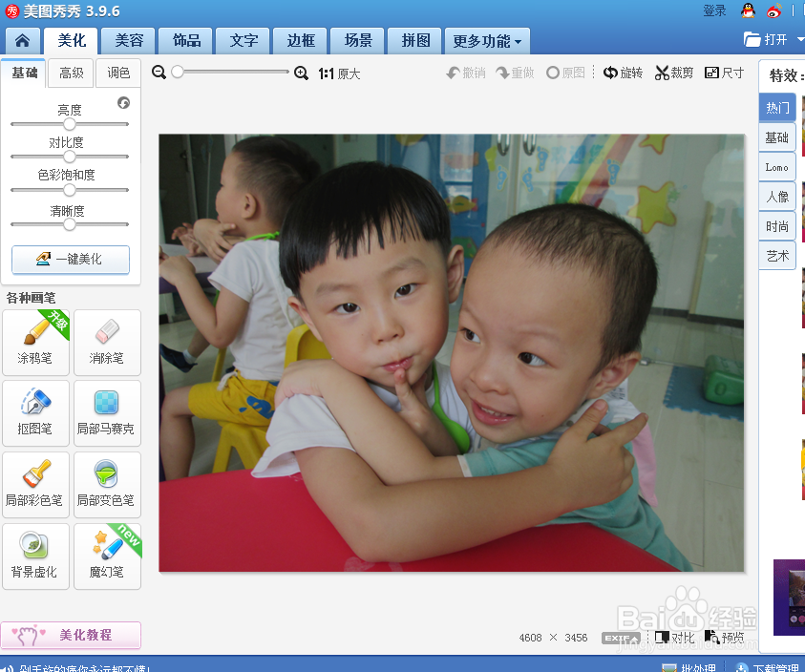Select the 基础 adjustment tab
Screen dimensions: 805x672
[x=24, y=73]
